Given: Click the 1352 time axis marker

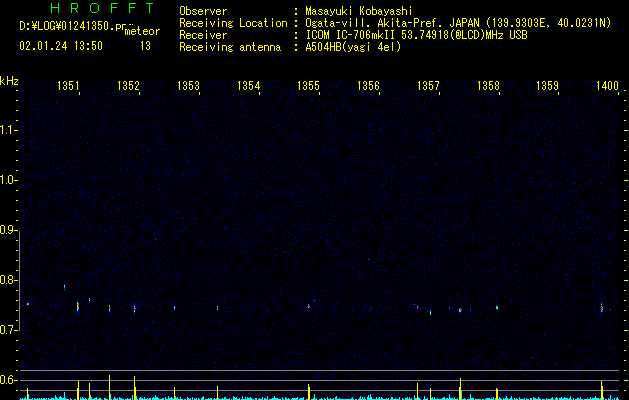Looking at the screenshot, I should pyautogui.click(x=128, y=85).
